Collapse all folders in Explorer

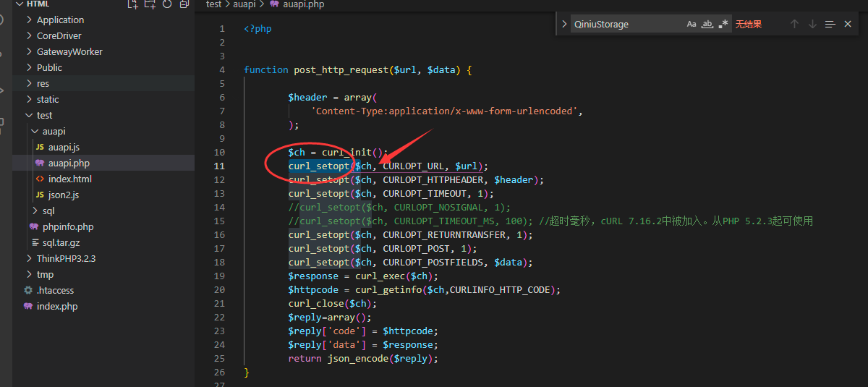click(184, 4)
